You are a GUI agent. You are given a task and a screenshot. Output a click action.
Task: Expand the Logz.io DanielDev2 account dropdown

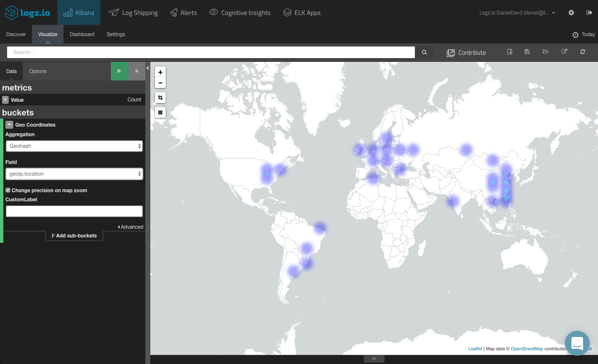coord(517,13)
